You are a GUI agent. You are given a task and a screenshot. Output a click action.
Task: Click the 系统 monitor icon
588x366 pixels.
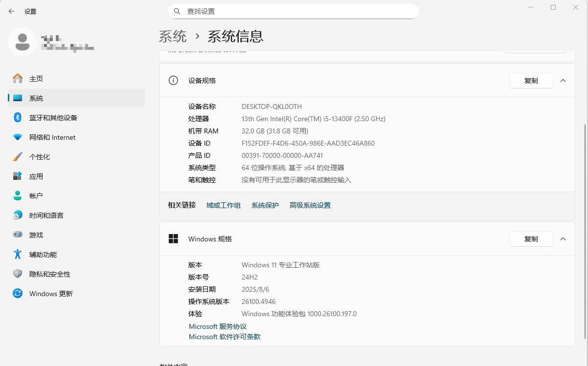(18, 98)
